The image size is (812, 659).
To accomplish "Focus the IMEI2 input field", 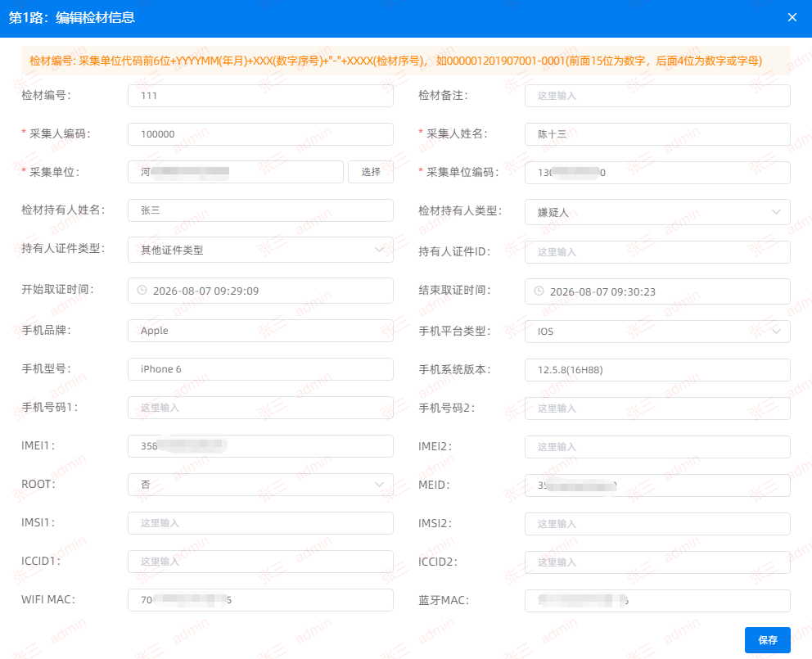I will pos(657,447).
